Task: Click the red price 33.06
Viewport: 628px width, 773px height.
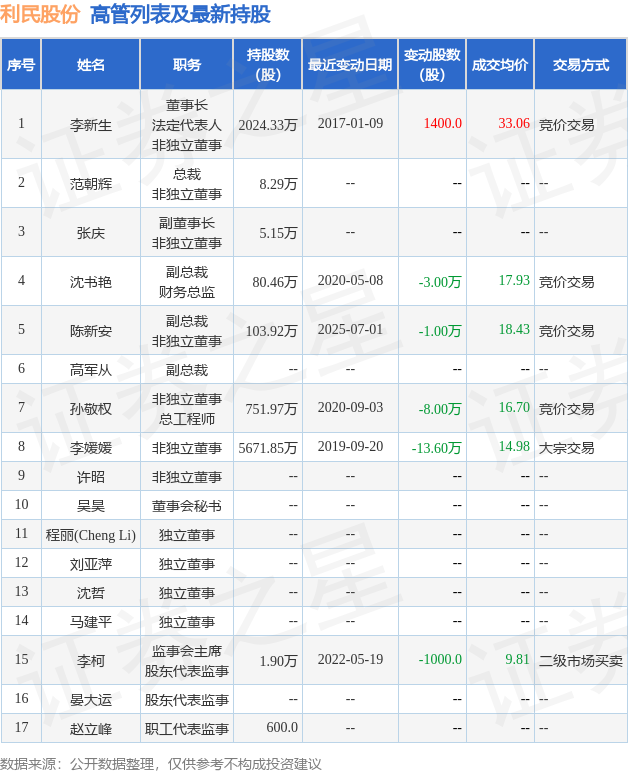Action: click(x=514, y=123)
